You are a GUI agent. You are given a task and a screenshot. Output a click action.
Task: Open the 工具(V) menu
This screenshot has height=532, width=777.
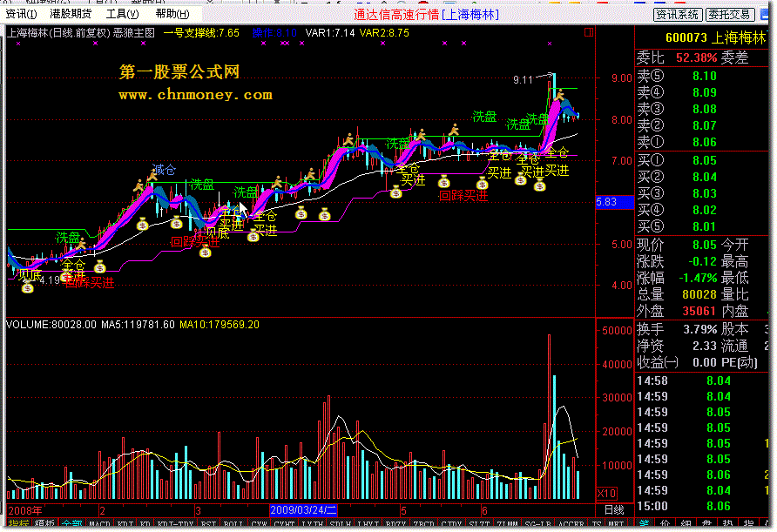click(123, 14)
